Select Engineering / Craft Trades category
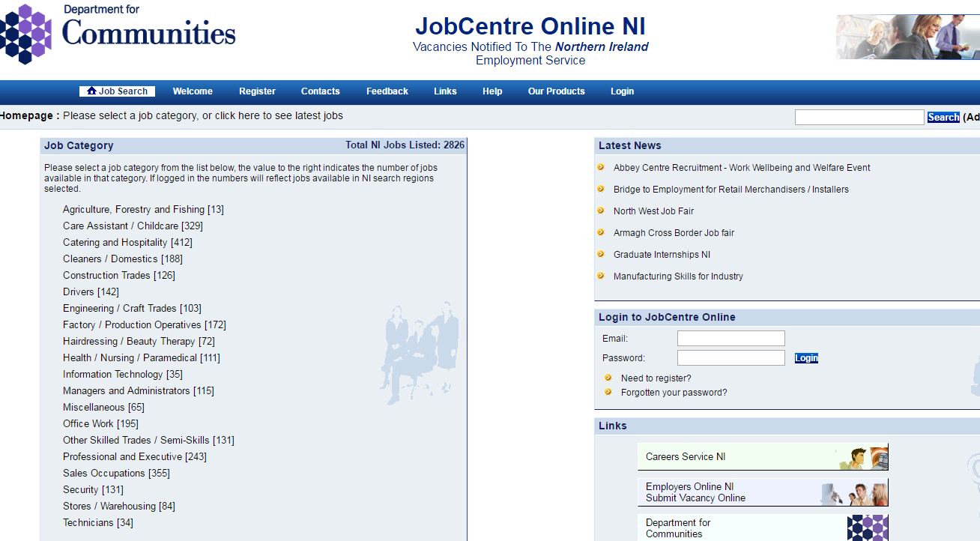The width and height of the screenshot is (980, 541). [x=132, y=308]
